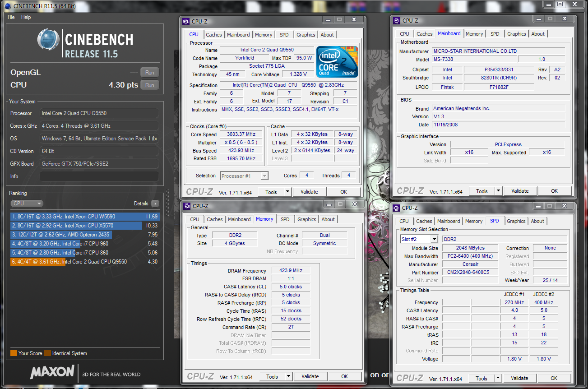
Task: Click the Details label in Ranking panel
Action: [141, 204]
